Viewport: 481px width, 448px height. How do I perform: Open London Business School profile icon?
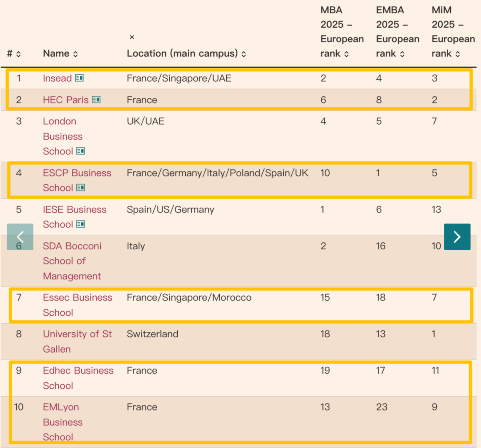point(80,151)
